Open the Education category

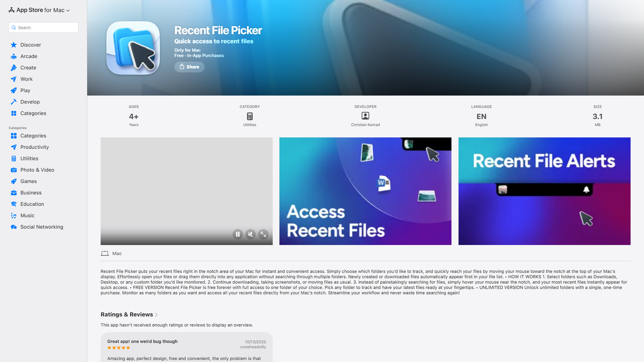pyautogui.click(x=32, y=204)
